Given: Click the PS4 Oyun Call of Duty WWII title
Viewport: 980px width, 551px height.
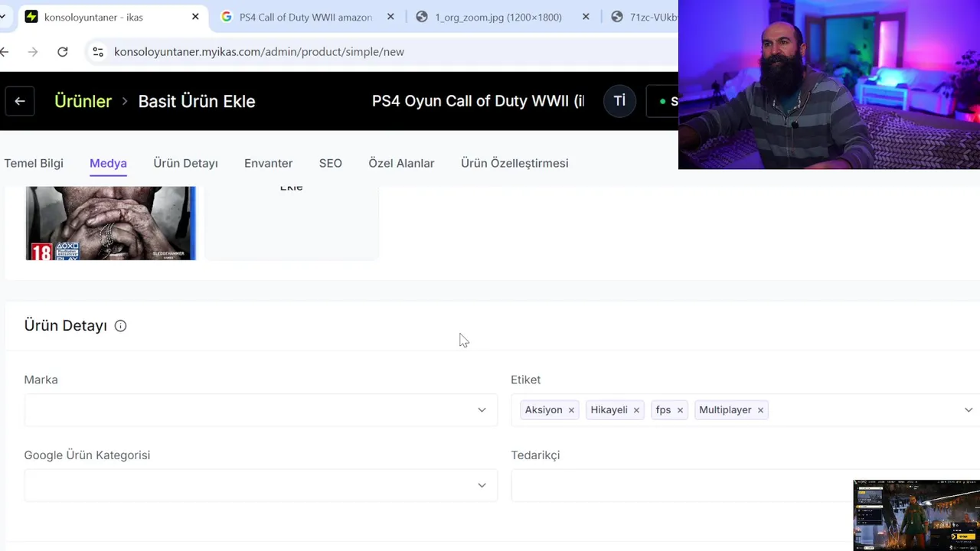Looking at the screenshot, I should pyautogui.click(x=478, y=101).
